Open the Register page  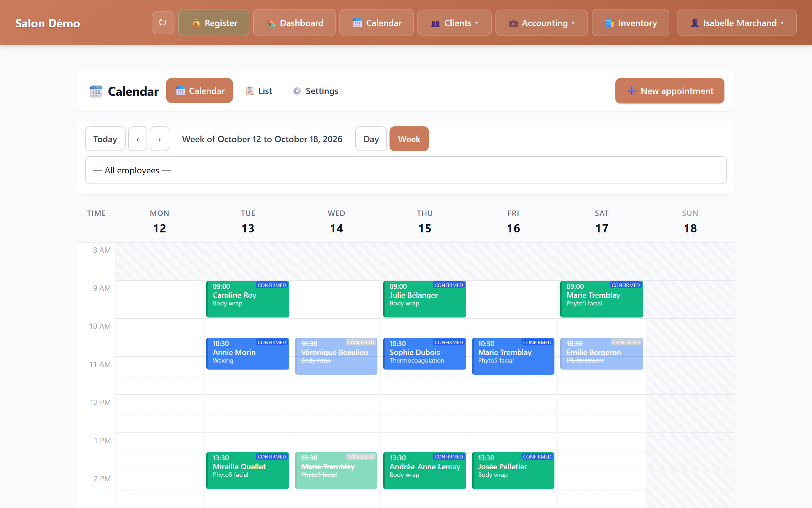click(x=214, y=23)
